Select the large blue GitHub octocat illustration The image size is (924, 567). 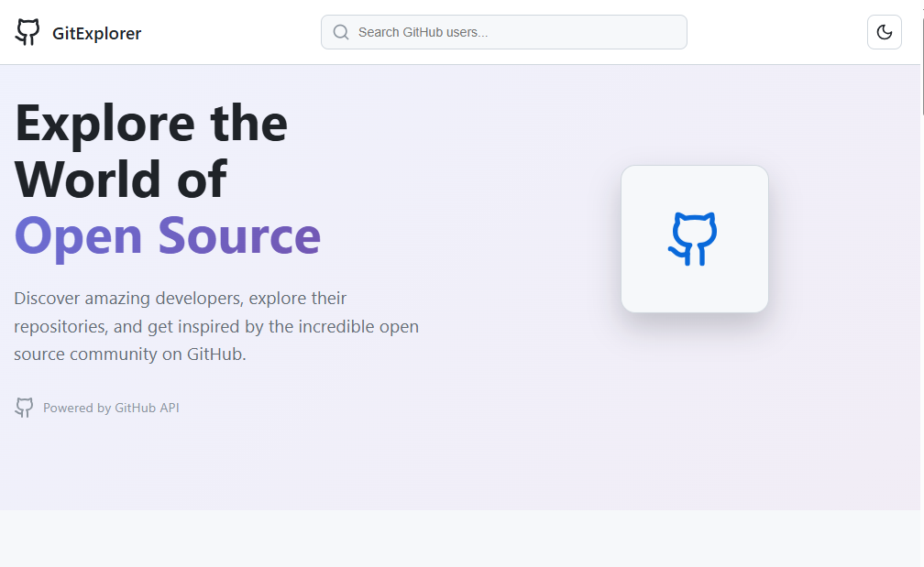tap(694, 238)
